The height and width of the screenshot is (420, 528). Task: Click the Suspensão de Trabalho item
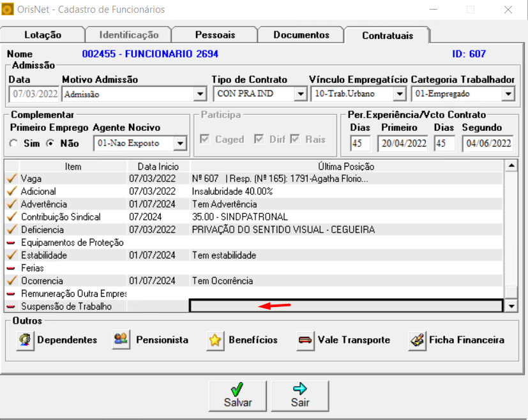pyautogui.click(x=66, y=306)
